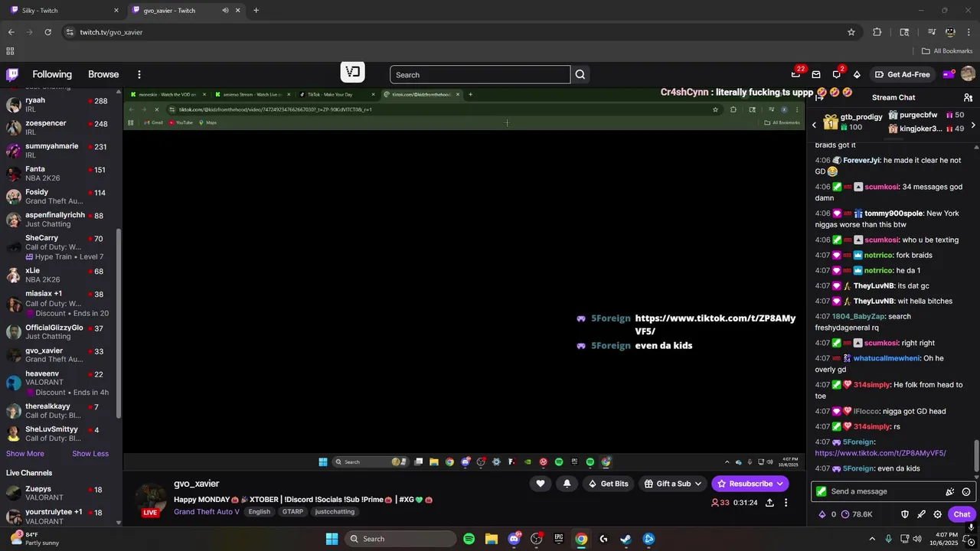This screenshot has width=980, height=551.
Task: Click the purple Chat send button
Action: pos(962,514)
